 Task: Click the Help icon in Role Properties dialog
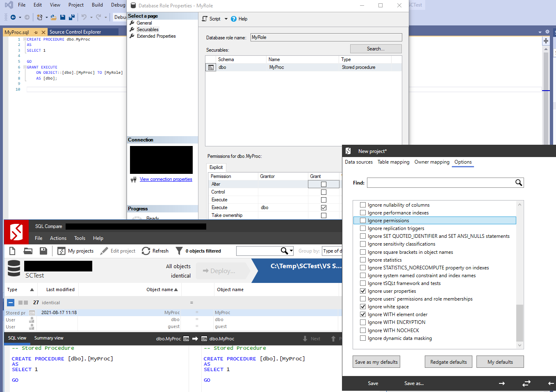234,19
